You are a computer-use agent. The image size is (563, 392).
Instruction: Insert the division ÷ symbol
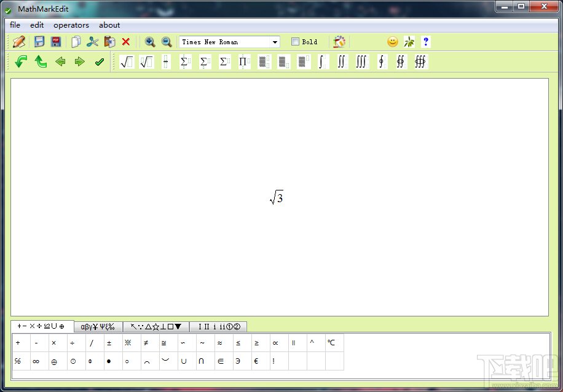tap(76, 343)
